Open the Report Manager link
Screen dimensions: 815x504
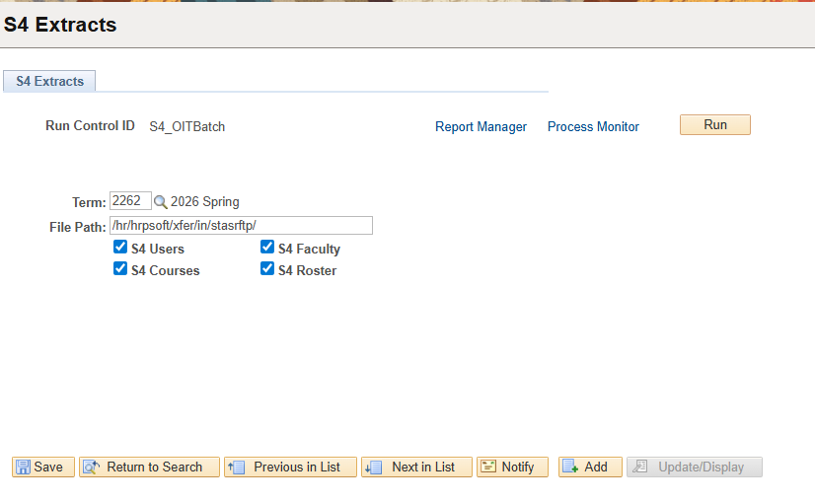pos(481,127)
